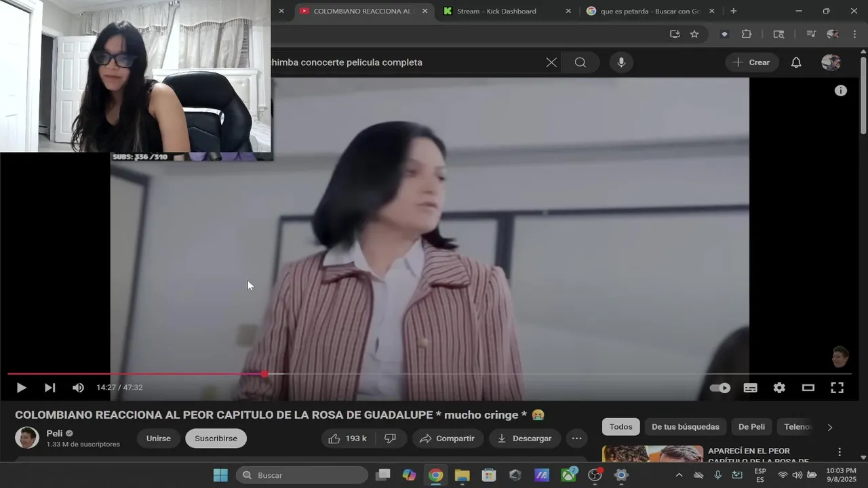Open the video info card icon

coord(841,90)
